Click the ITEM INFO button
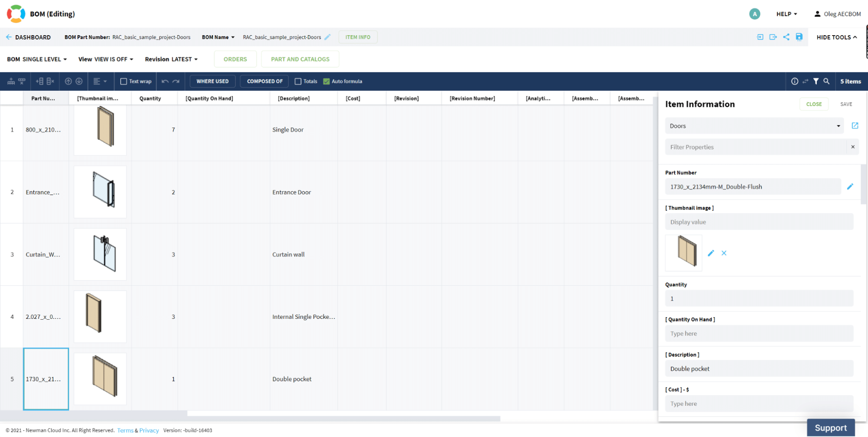 [x=358, y=37]
